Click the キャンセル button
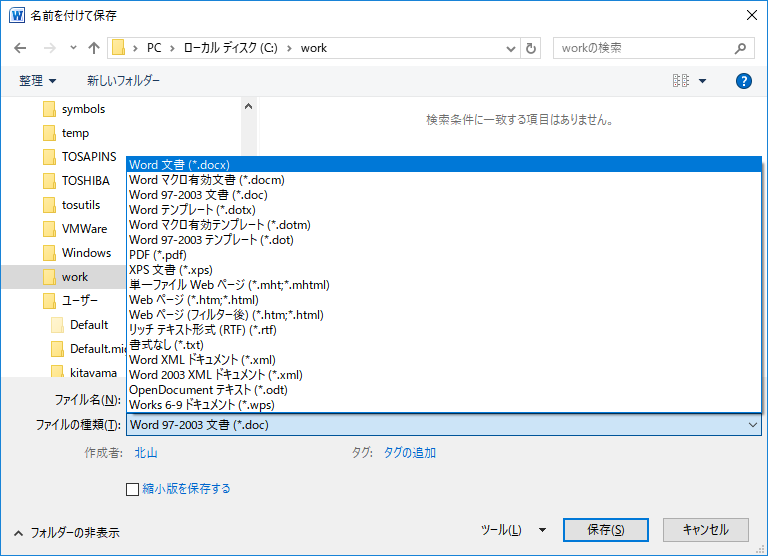The image size is (768, 556). click(x=706, y=530)
